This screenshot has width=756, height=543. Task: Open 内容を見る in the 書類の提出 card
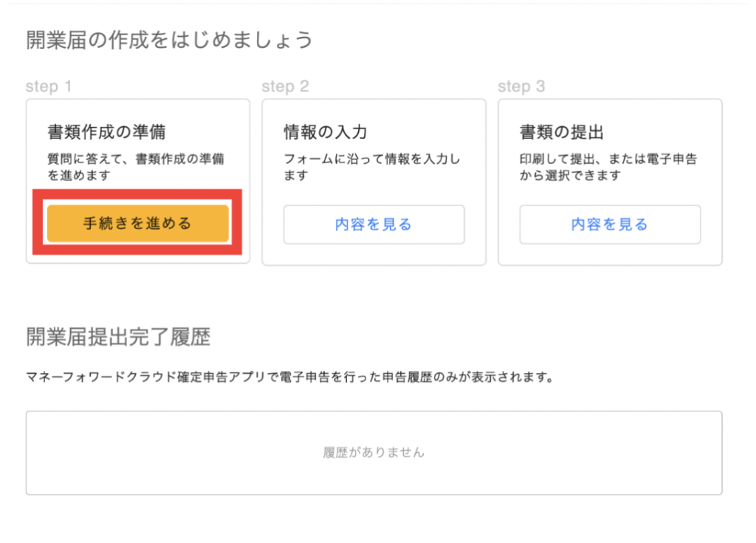(610, 225)
